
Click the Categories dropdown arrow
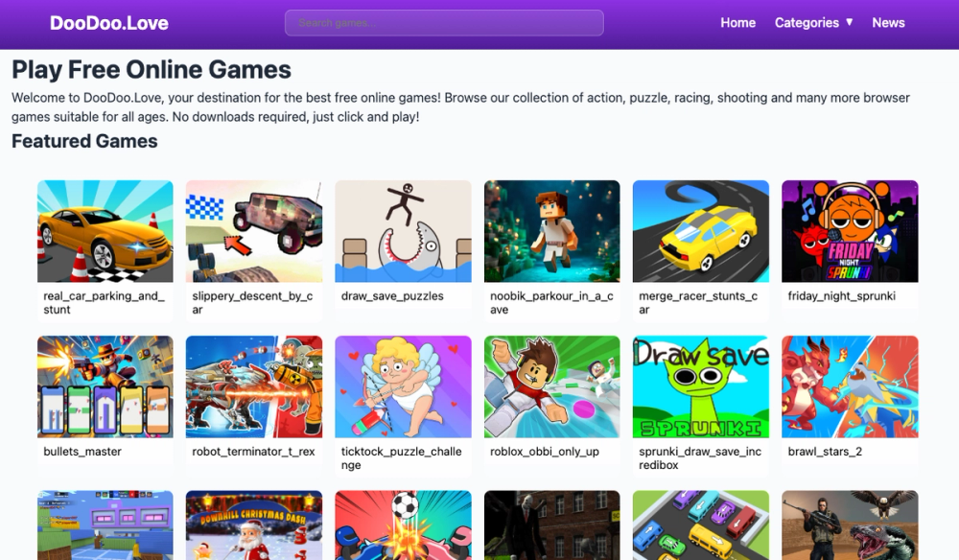pos(849,23)
